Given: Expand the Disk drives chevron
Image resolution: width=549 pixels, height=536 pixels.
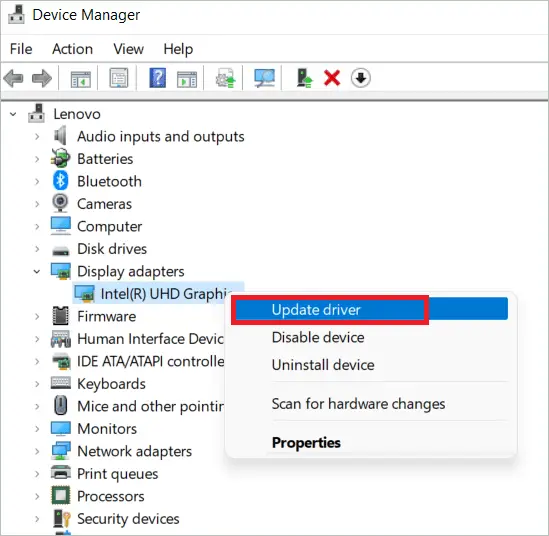Looking at the screenshot, I should [x=37, y=249].
